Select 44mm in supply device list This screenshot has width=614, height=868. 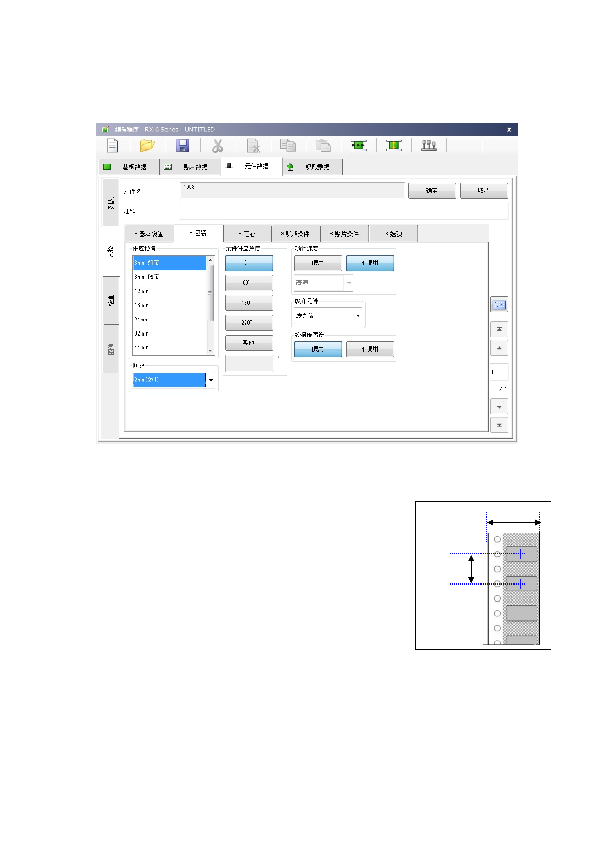(x=170, y=347)
